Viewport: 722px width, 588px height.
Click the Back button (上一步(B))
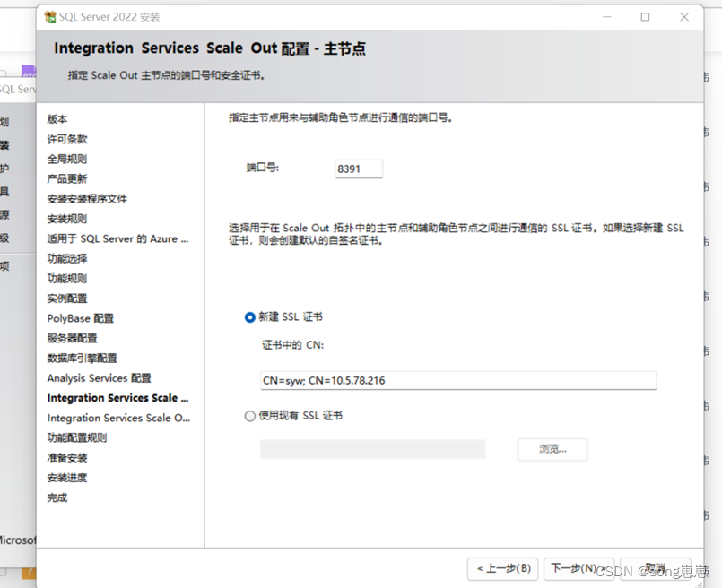[x=503, y=568]
